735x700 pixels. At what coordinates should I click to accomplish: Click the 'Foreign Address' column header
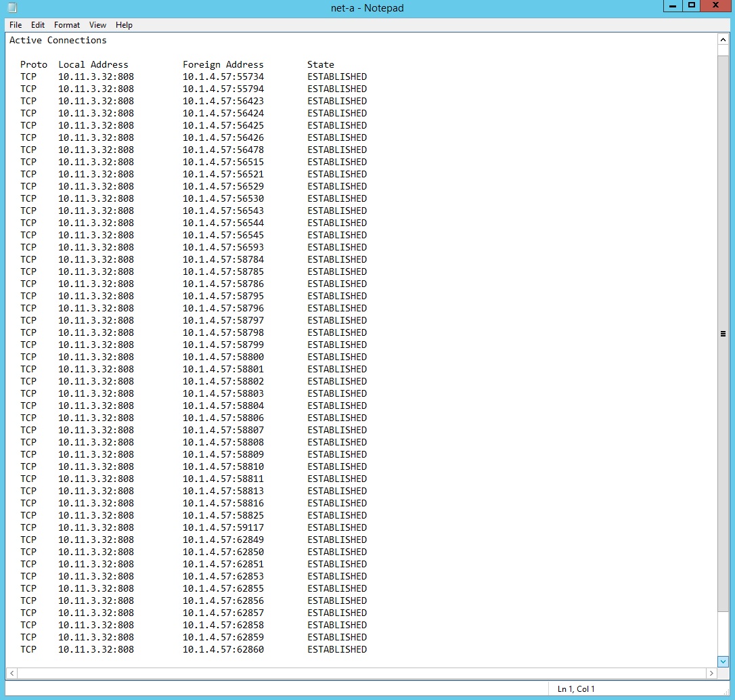coord(223,65)
